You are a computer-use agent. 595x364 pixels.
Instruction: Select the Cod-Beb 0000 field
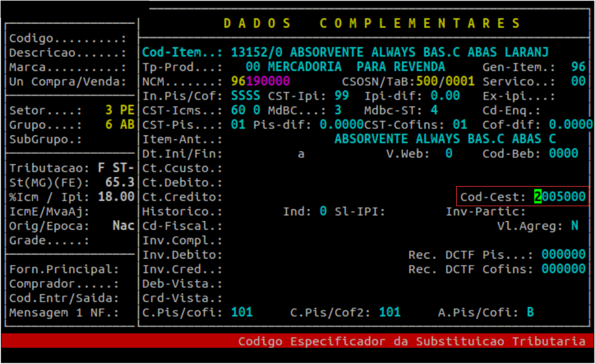[x=563, y=154]
